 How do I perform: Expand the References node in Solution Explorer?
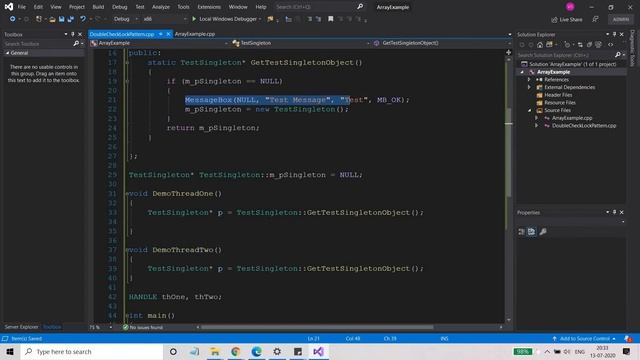[x=529, y=80]
